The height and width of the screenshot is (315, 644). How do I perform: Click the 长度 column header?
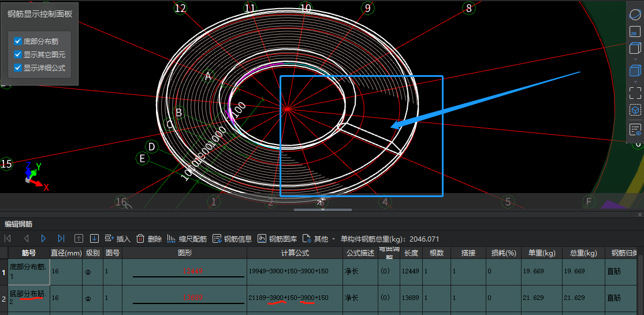(411, 253)
